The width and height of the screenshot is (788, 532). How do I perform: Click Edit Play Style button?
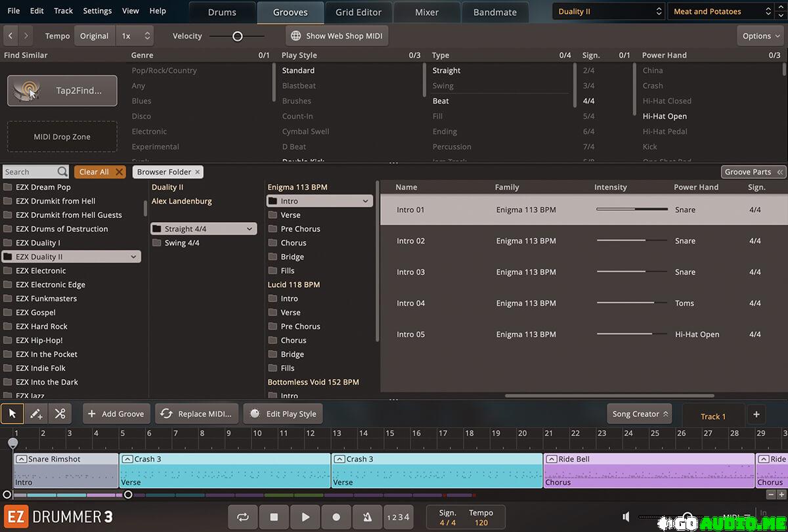[283, 414]
